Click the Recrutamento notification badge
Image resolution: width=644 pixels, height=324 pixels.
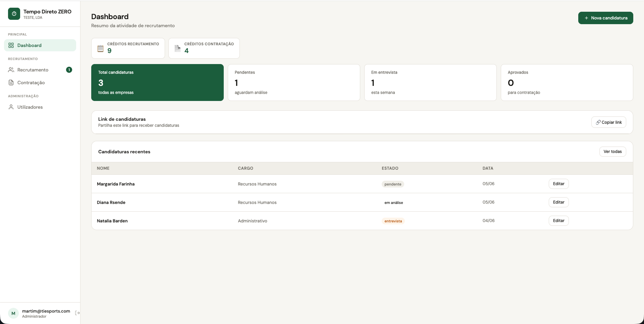[69, 70]
